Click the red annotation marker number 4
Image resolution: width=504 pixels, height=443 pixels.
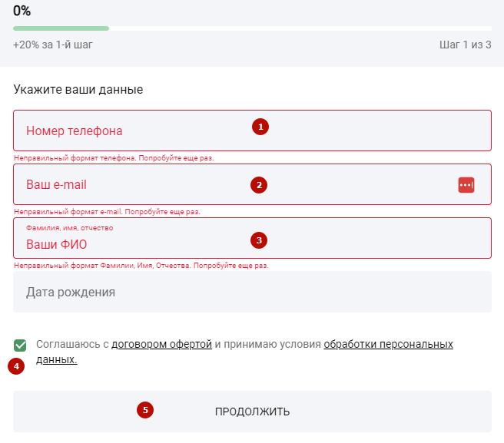click(x=16, y=366)
